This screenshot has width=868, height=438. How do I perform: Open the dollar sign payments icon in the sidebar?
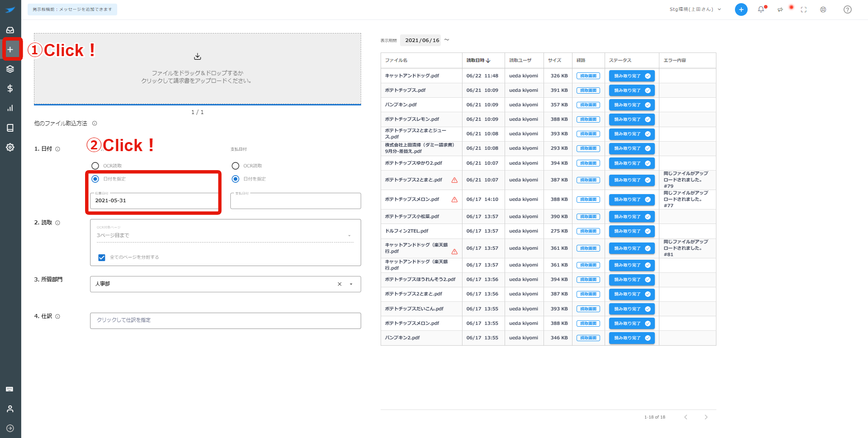tap(10, 88)
